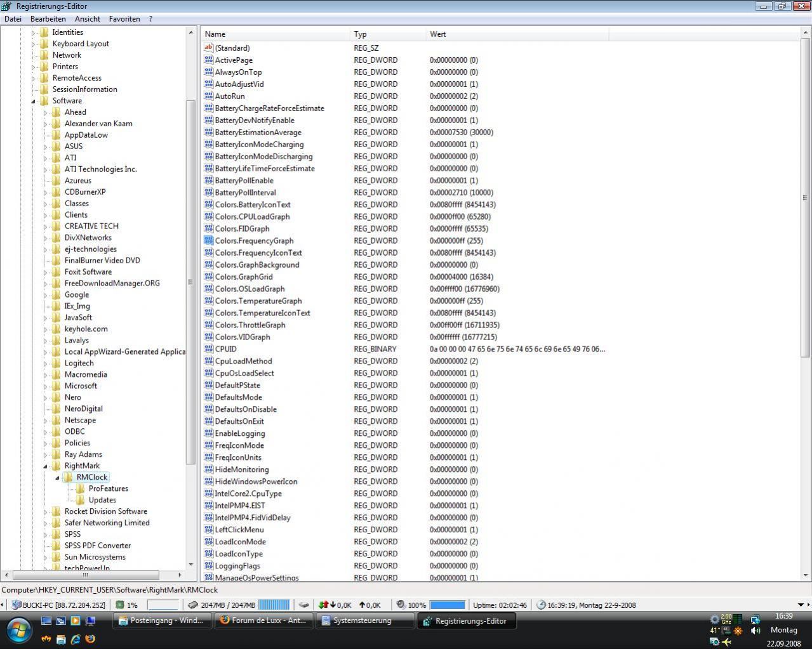Collapse the Software tree node
Screen dimensions: 812x649
(x=33, y=101)
